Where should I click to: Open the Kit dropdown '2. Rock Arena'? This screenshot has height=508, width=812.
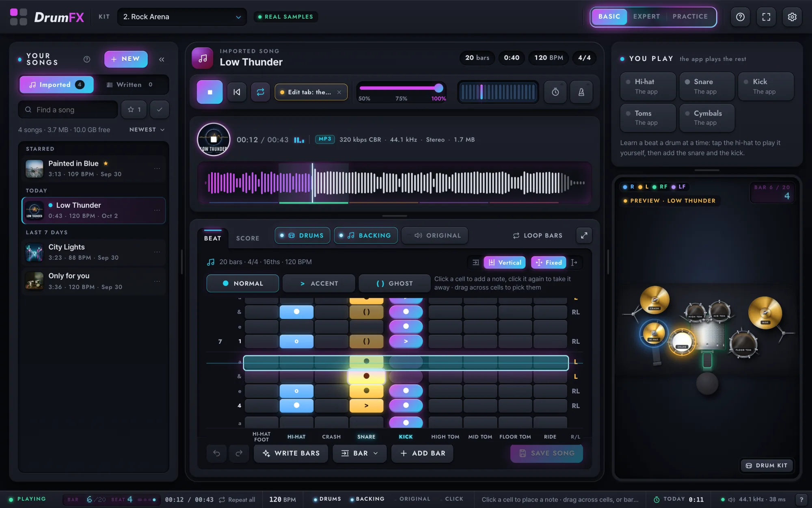tap(182, 17)
